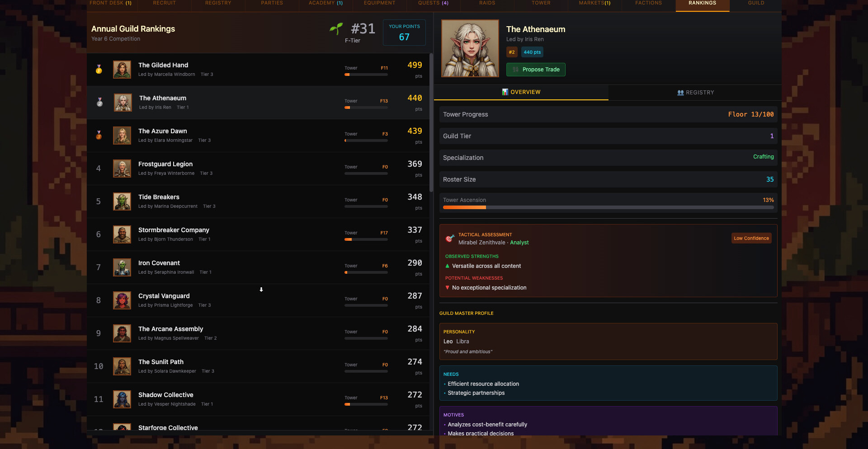Click the tactical assessment target icon
This screenshot has height=449, width=868.
(x=450, y=238)
